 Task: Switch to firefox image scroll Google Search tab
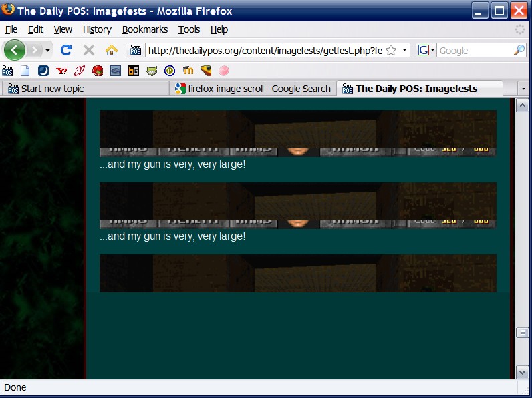tap(253, 89)
